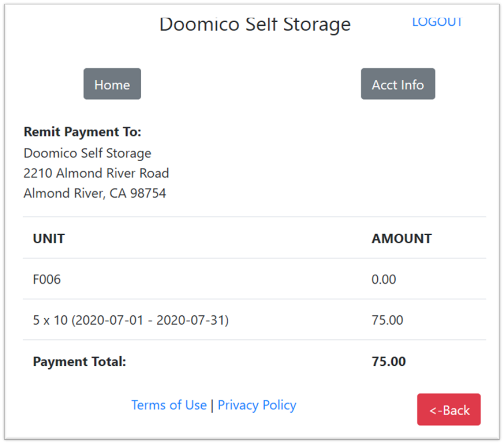The image size is (504, 444).
Task: Click the Almond River, CA 98754 line
Action: coord(95,193)
